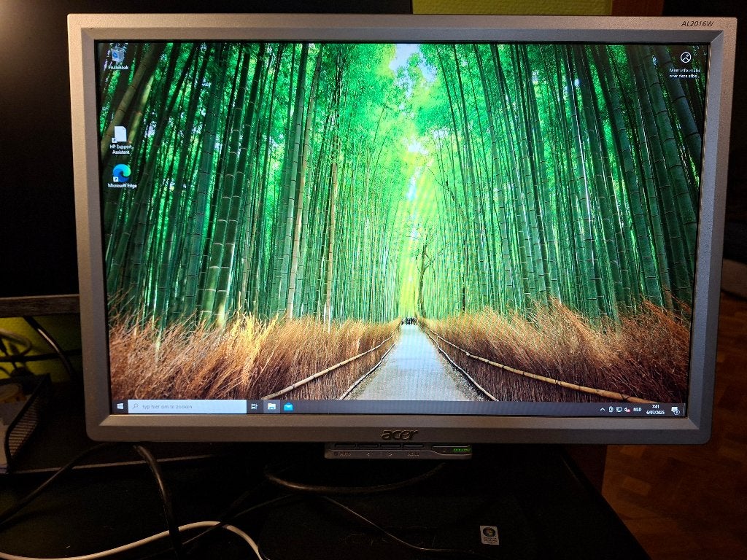Open the clock and date 6/07/2025
Viewport: 747px width, 560px height.
[656, 410]
